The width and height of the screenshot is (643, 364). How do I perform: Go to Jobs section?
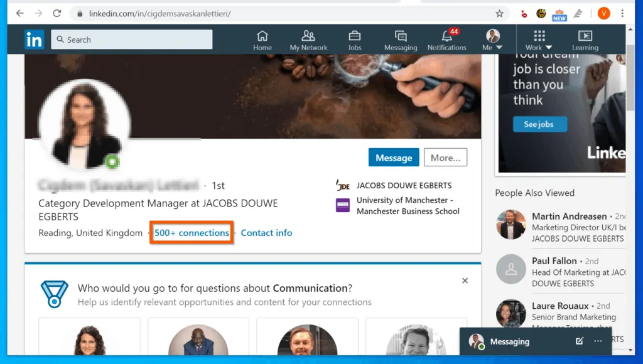tap(355, 41)
